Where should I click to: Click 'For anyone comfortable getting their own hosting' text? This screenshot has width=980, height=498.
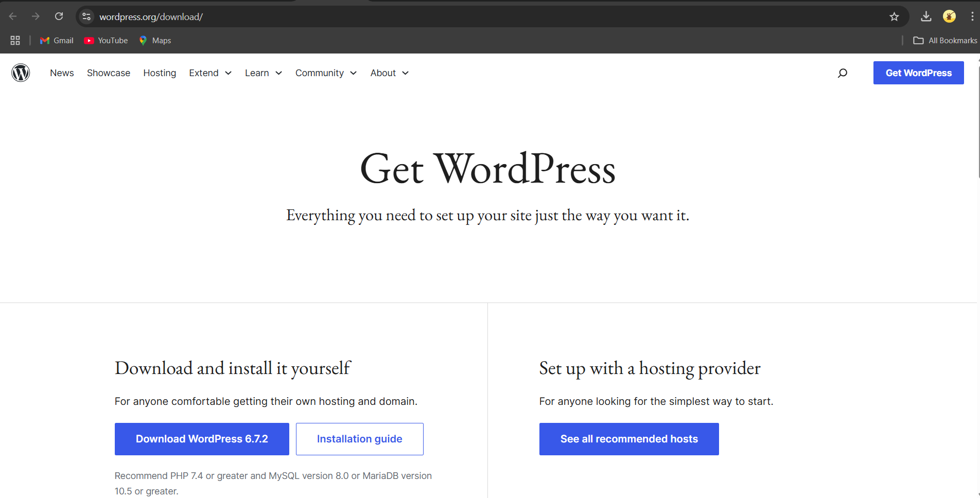pos(266,401)
